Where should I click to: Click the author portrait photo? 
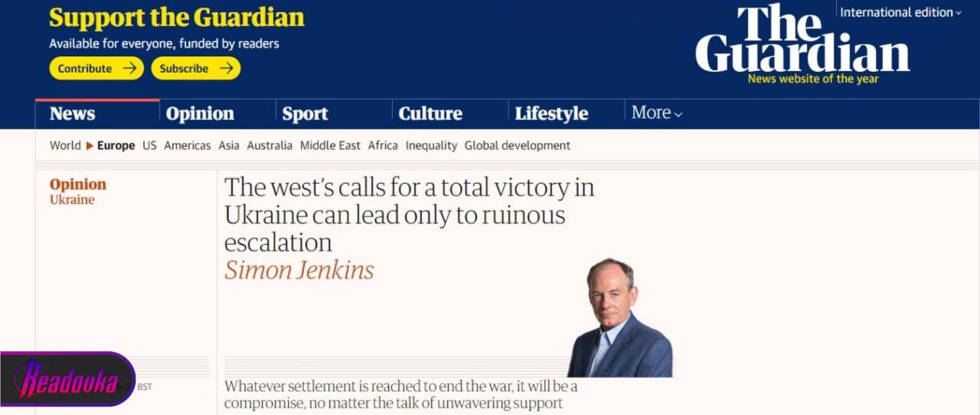(x=620, y=318)
